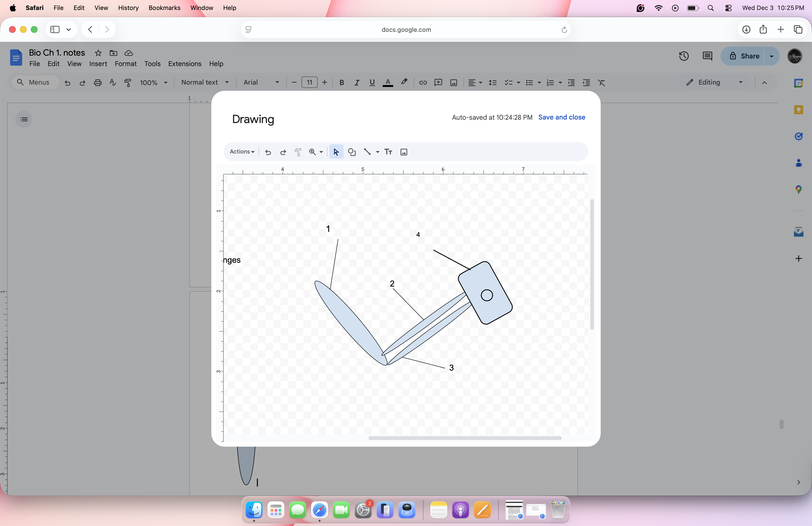Click Save and close link
The height and width of the screenshot is (526, 812).
[562, 117]
